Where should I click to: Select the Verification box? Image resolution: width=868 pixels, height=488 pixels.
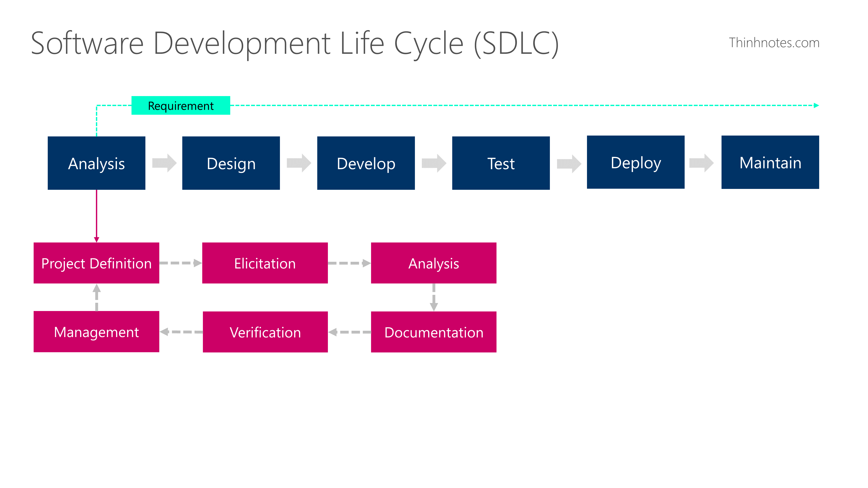pos(265,332)
